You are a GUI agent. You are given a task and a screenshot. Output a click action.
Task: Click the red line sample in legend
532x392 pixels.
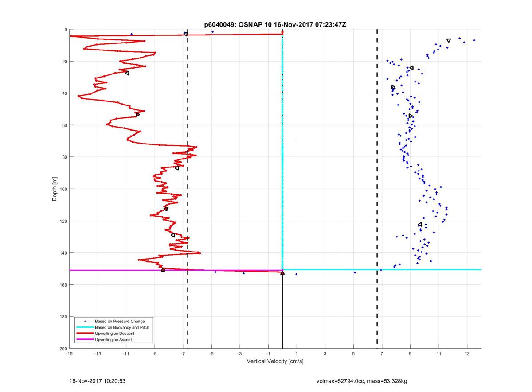pyautogui.click(x=85, y=334)
